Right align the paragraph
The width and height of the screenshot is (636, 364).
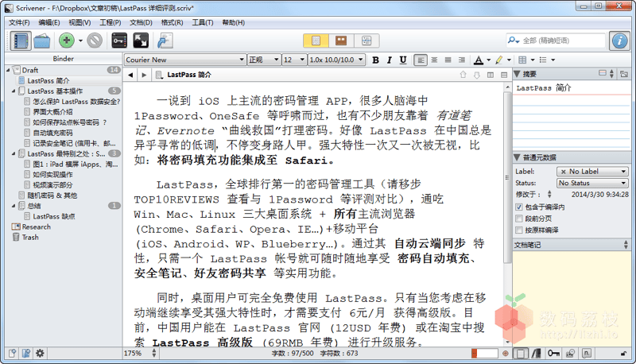pyautogui.click(x=462, y=60)
